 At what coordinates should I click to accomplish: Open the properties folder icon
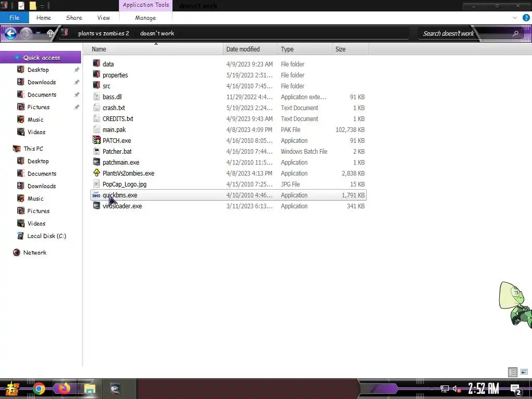97,75
